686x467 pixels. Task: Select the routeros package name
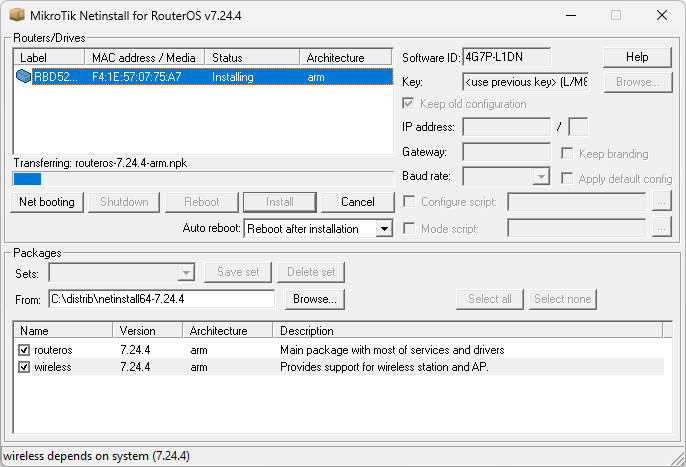point(53,350)
